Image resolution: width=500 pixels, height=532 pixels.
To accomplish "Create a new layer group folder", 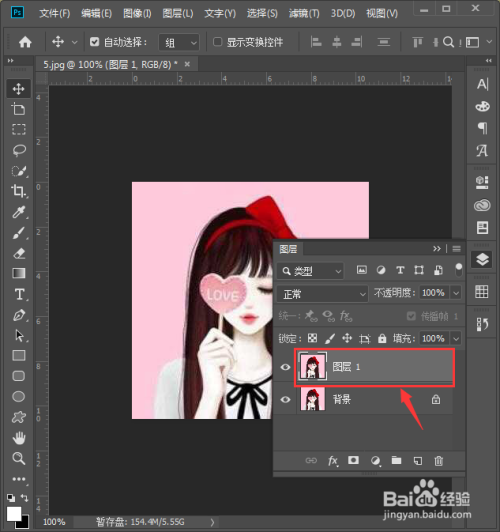I will [x=396, y=460].
